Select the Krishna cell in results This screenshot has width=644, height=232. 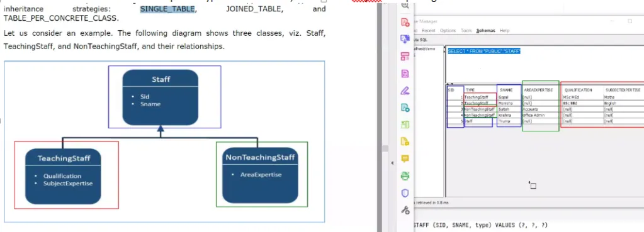504,115
